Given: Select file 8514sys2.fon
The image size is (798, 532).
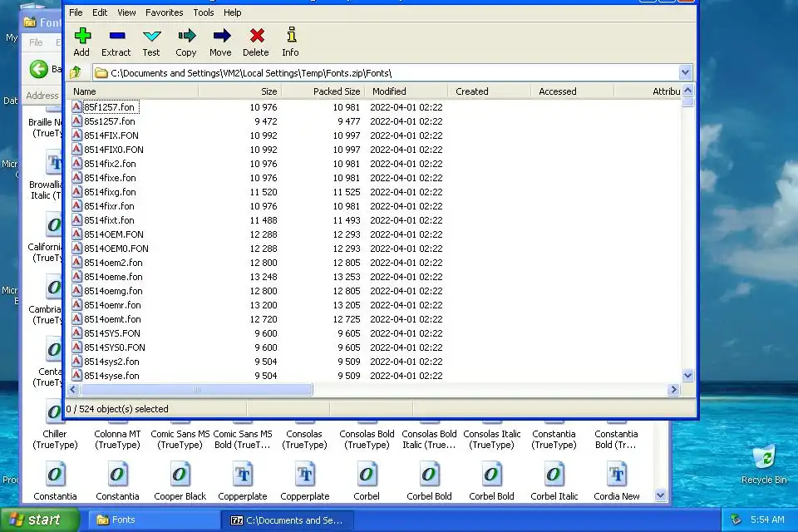Looking at the screenshot, I should point(111,362).
